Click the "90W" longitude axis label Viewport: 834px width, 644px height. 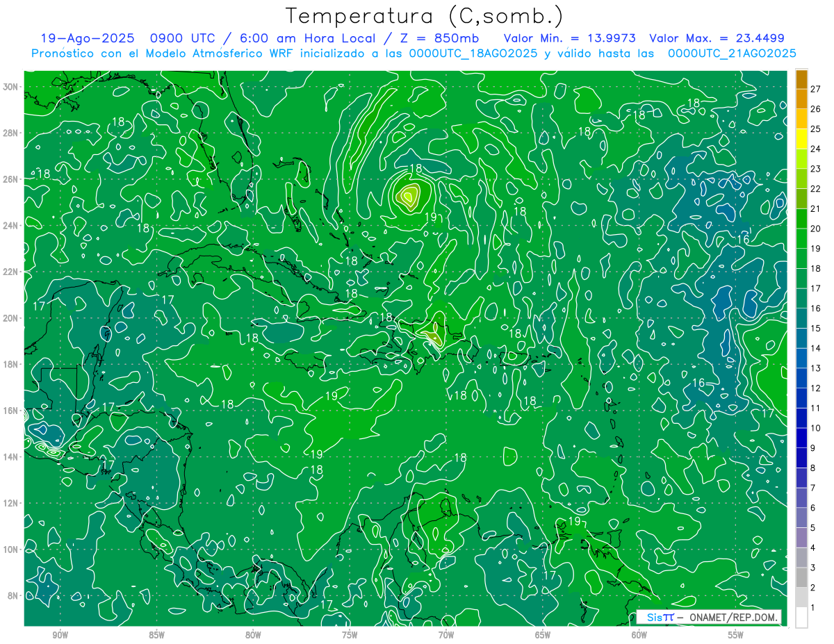(60, 635)
